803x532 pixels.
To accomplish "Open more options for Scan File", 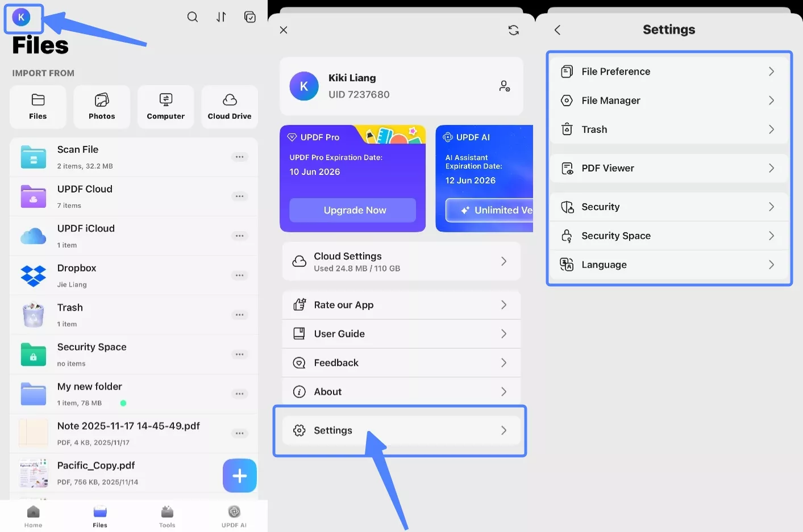I will pos(240,157).
